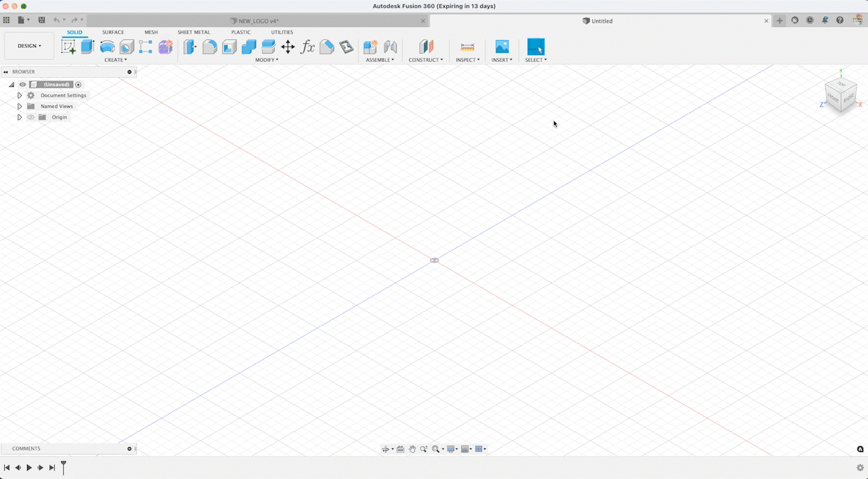
Task: Open Grid and Snaps dropdown
Action: 467,449
